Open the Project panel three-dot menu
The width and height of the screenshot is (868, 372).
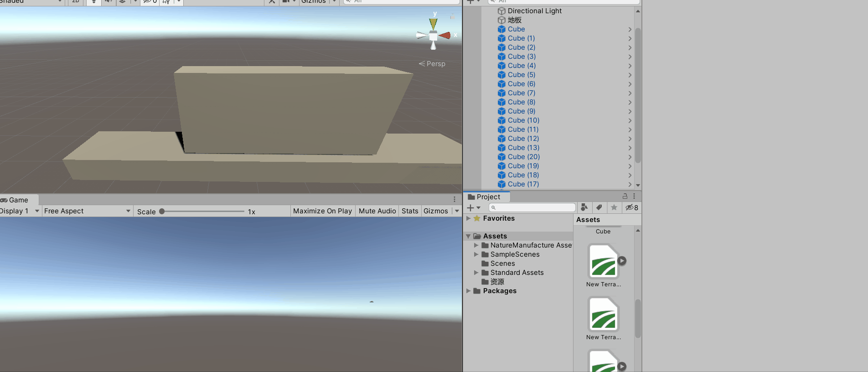(634, 196)
